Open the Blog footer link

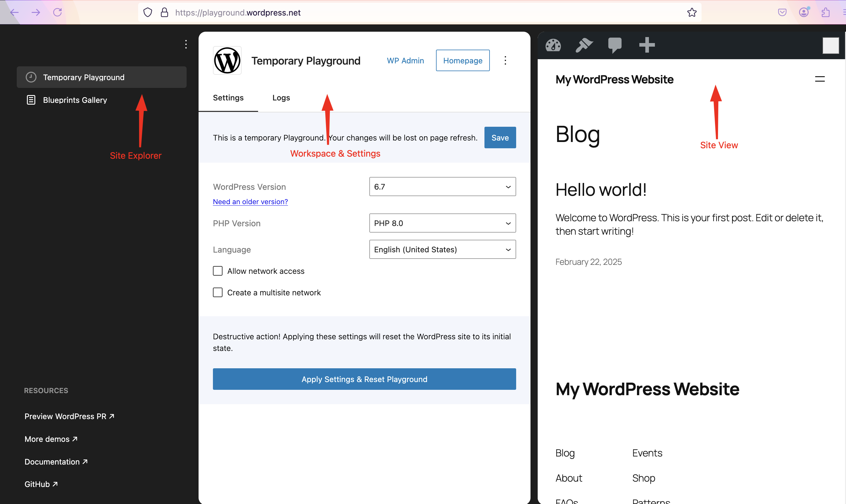tap(565, 453)
